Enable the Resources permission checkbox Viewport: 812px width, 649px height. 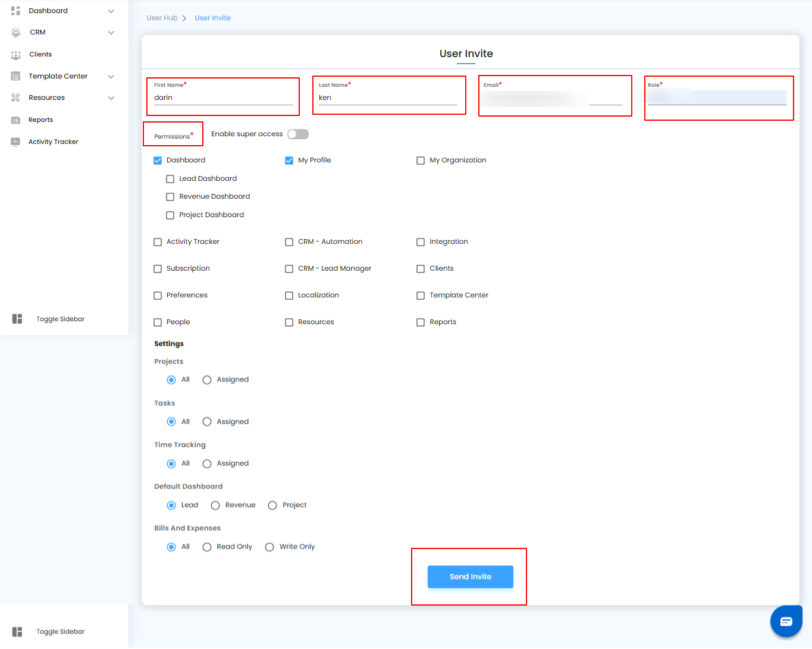[x=289, y=322]
